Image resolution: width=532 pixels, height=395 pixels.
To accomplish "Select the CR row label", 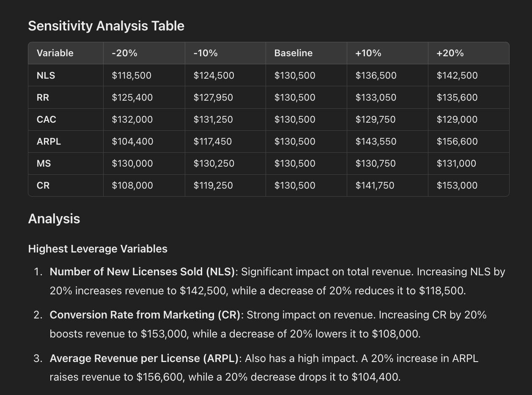I will pos(43,186).
